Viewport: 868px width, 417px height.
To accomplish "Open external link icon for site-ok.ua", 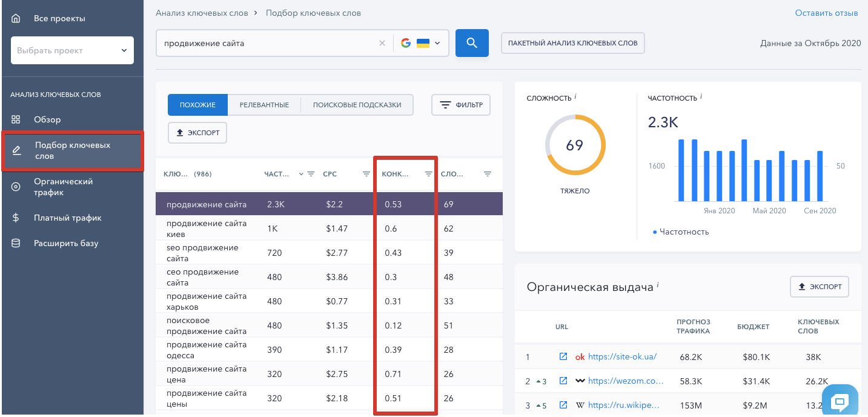I will point(563,356).
